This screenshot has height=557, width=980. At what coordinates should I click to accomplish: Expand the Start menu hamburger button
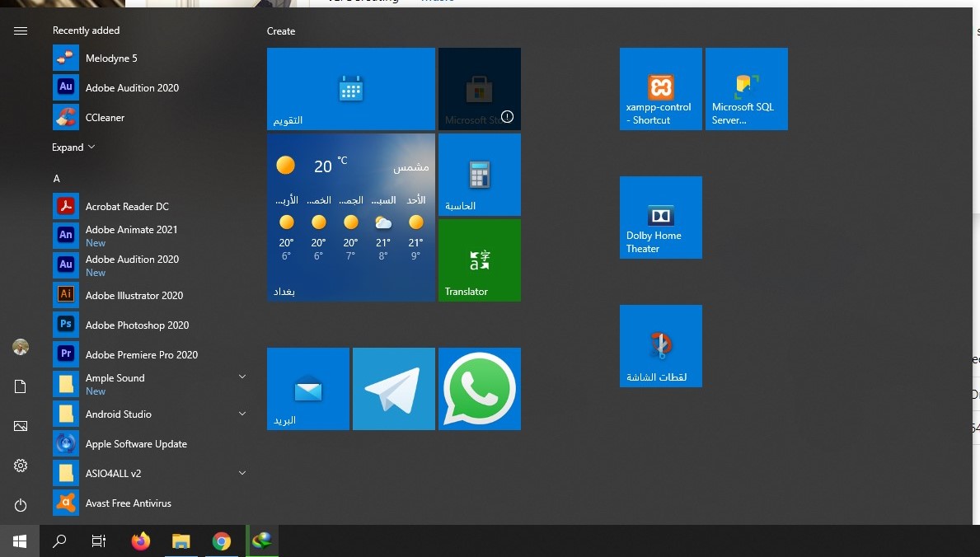click(20, 30)
